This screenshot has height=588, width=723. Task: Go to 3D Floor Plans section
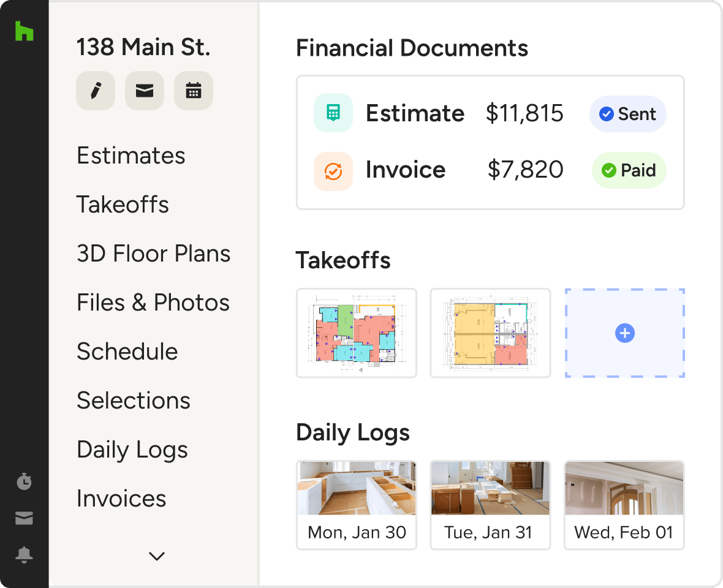coord(153,254)
